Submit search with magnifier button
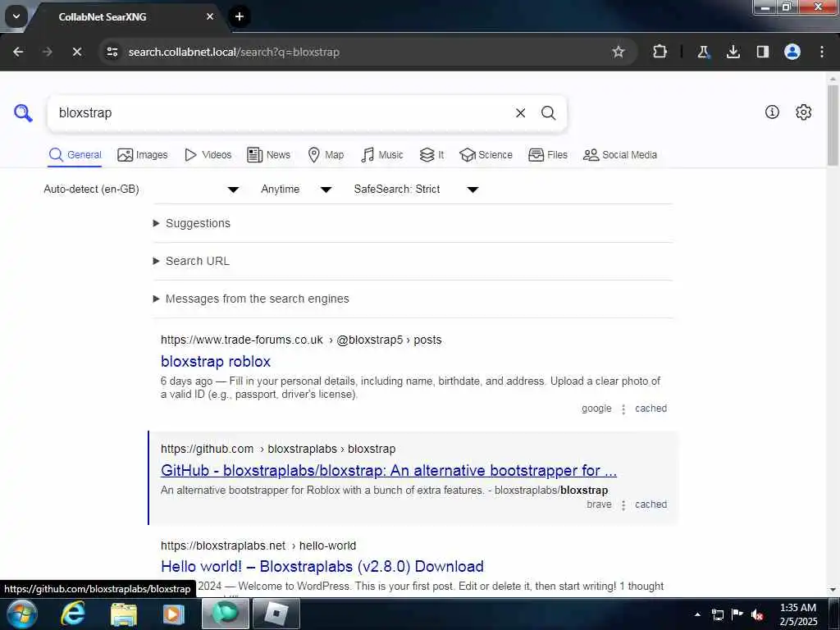This screenshot has height=630, width=840. tap(548, 113)
